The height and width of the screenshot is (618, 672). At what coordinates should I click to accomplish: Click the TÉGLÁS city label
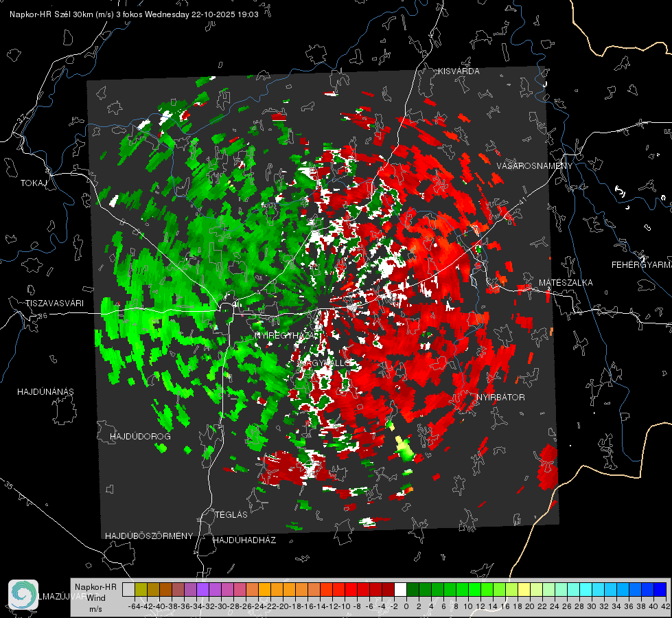pos(231,514)
